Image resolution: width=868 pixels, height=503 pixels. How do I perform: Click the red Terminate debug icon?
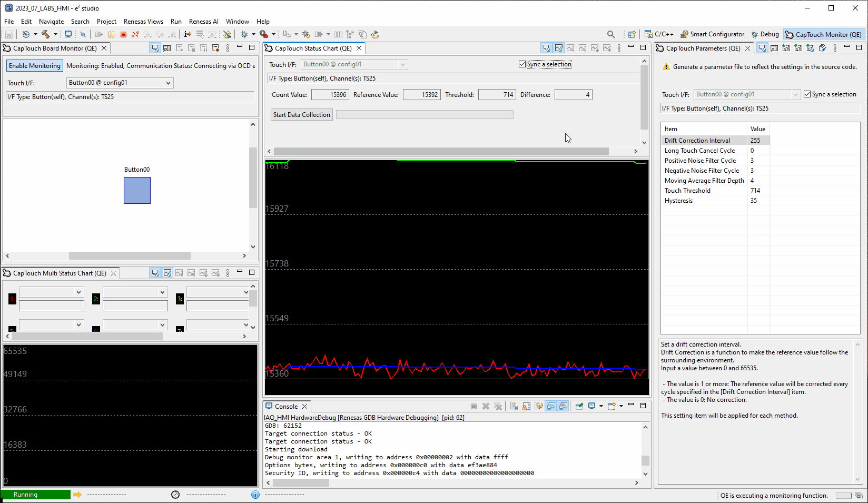pyautogui.click(x=123, y=35)
